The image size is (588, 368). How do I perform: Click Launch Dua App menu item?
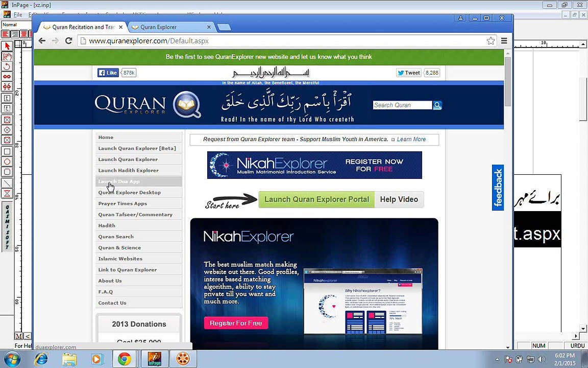tap(139, 181)
